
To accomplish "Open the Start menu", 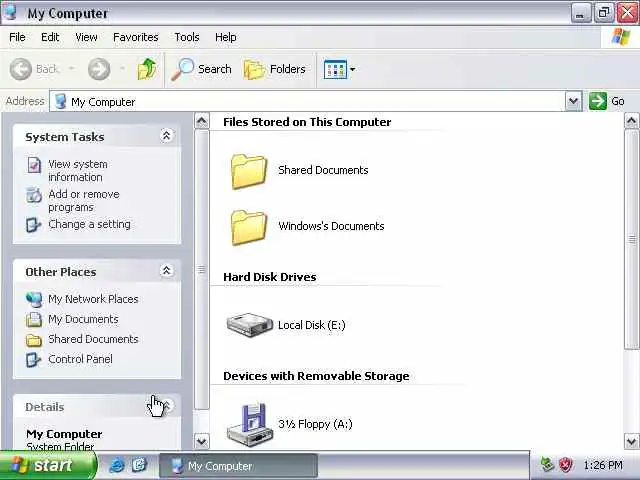I will 49,465.
